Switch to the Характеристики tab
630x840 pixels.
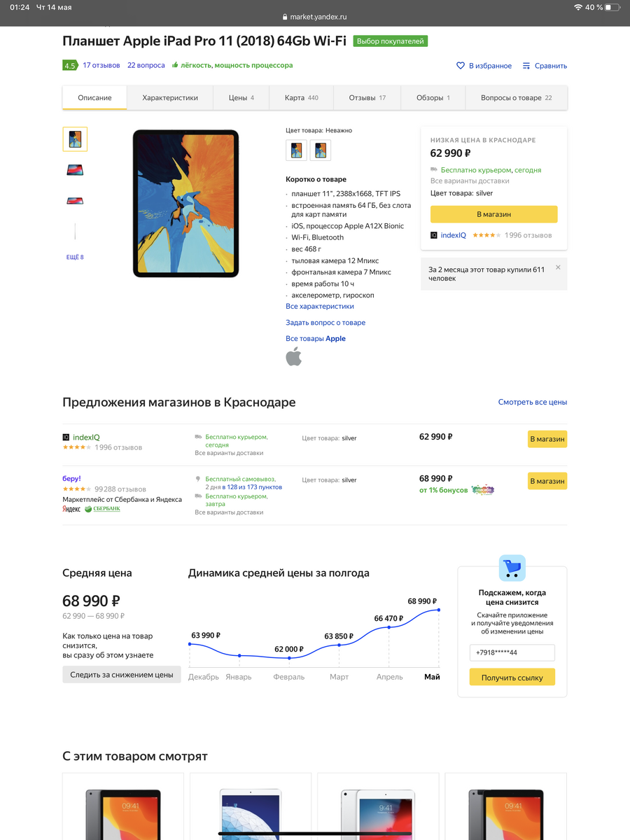click(170, 98)
